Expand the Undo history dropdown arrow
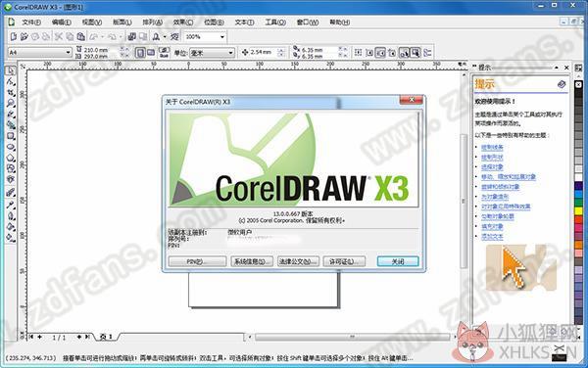This screenshot has height=368, width=588. pos(102,36)
